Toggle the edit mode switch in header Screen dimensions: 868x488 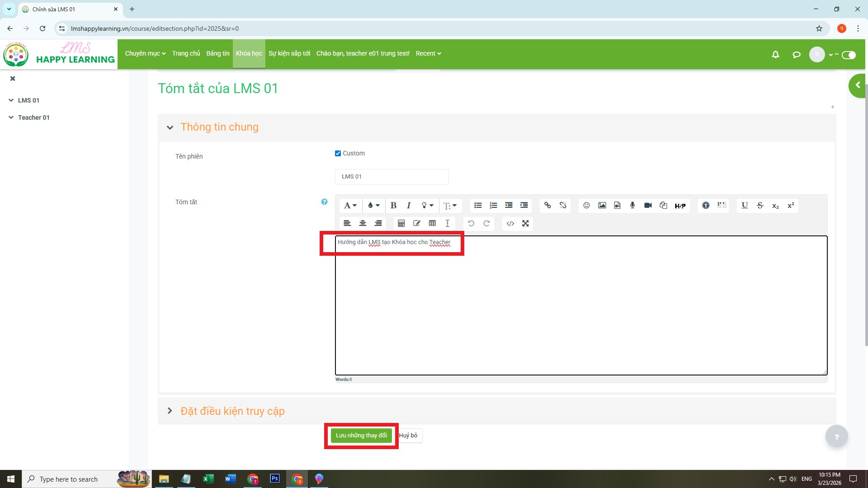(x=849, y=55)
